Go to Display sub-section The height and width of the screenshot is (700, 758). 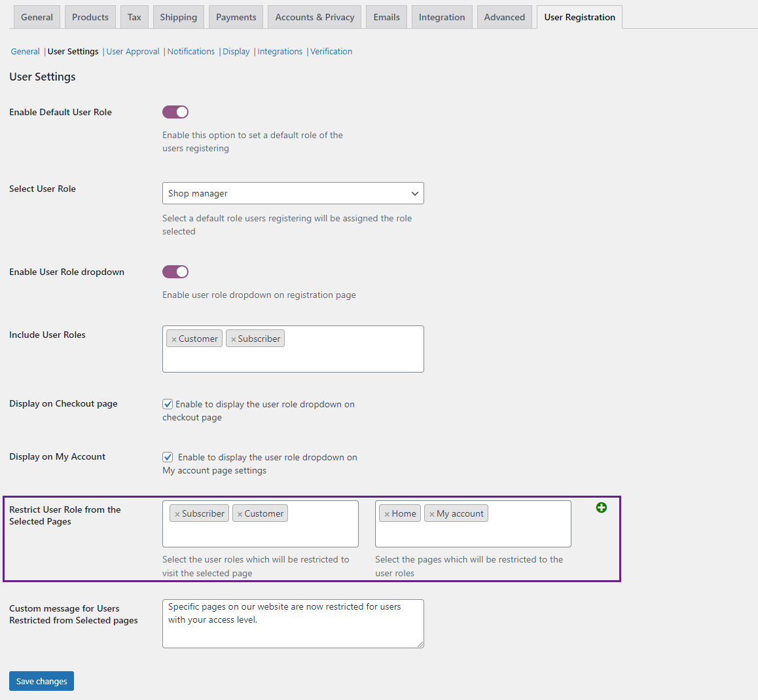pos(236,51)
